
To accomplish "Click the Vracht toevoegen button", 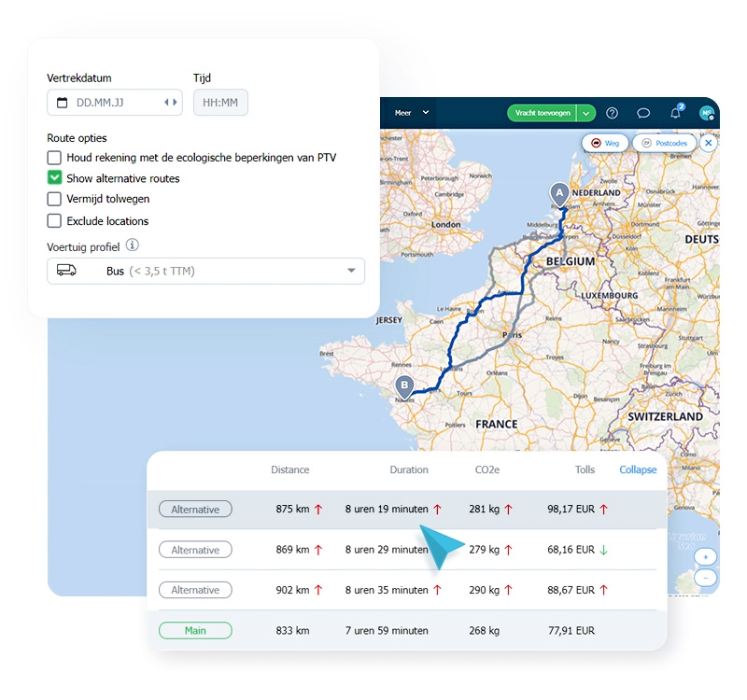I will (543, 113).
